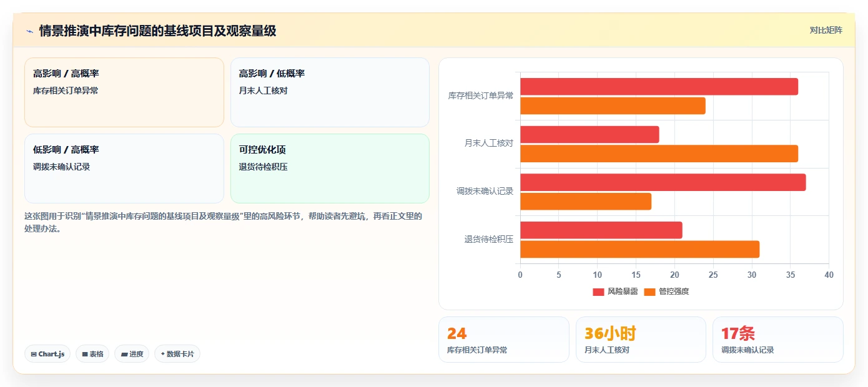Image resolution: width=868 pixels, height=387 pixels.
Task: Click the 库存相关订单异常 y-axis label
Action: point(481,96)
